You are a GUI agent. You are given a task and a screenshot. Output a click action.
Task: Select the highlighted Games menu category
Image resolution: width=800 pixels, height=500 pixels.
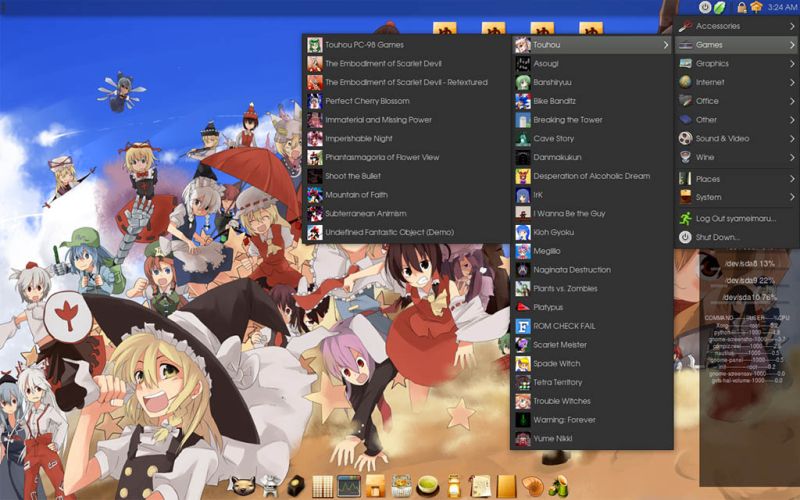[737, 45]
